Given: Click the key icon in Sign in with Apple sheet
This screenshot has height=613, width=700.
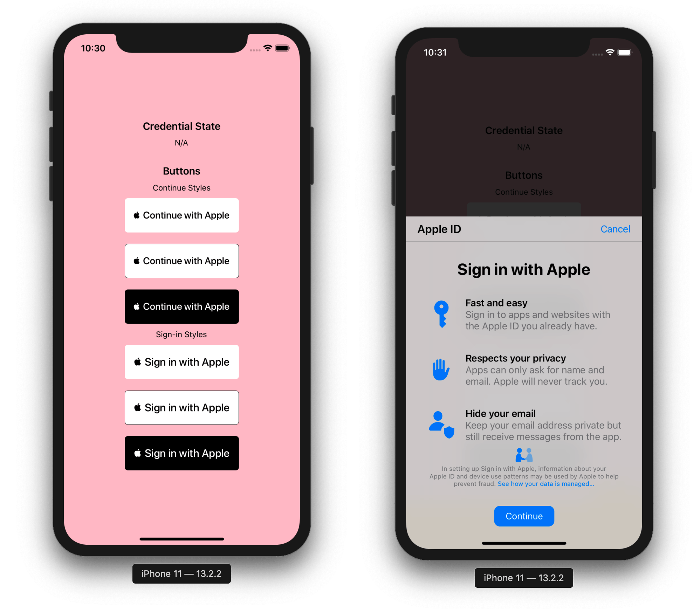Looking at the screenshot, I should [x=440, y=312].
